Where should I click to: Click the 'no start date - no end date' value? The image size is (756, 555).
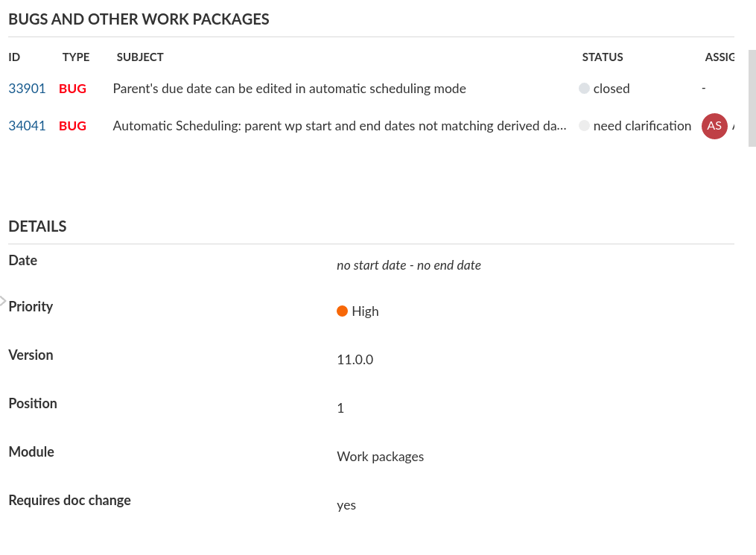click(409, 265)
